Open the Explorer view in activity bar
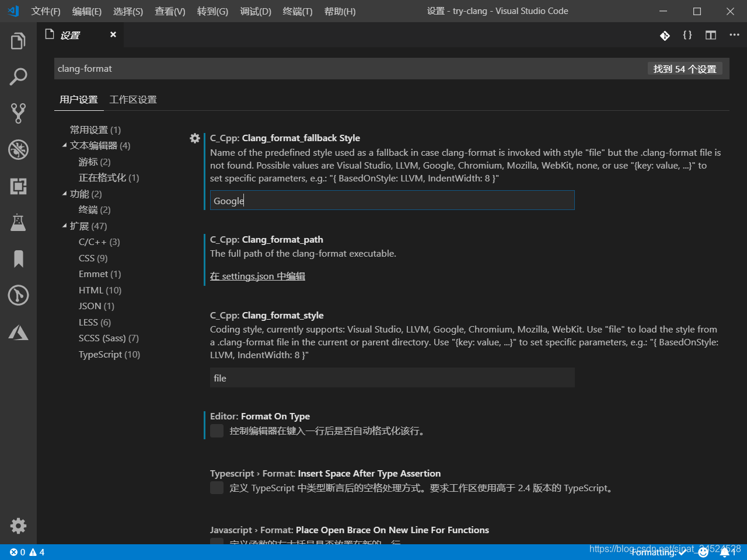Image resolution: width=747 pixels, height=560 pixels. [18, 41]
